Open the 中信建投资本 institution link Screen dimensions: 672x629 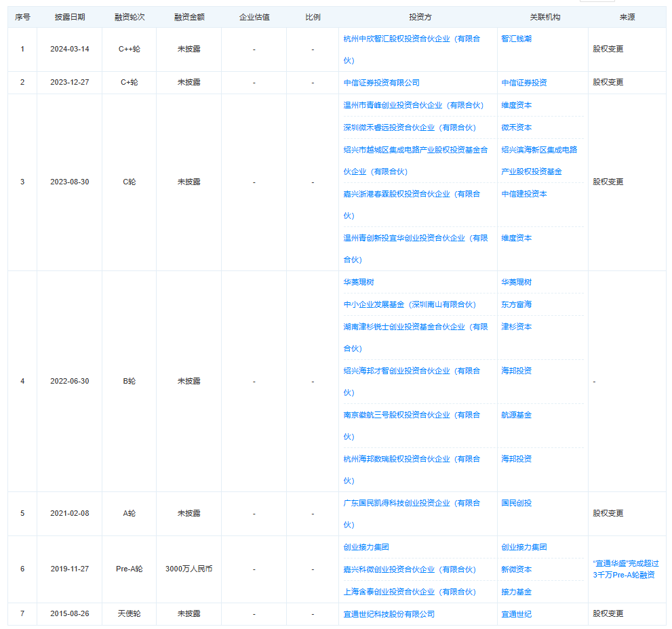523,194
